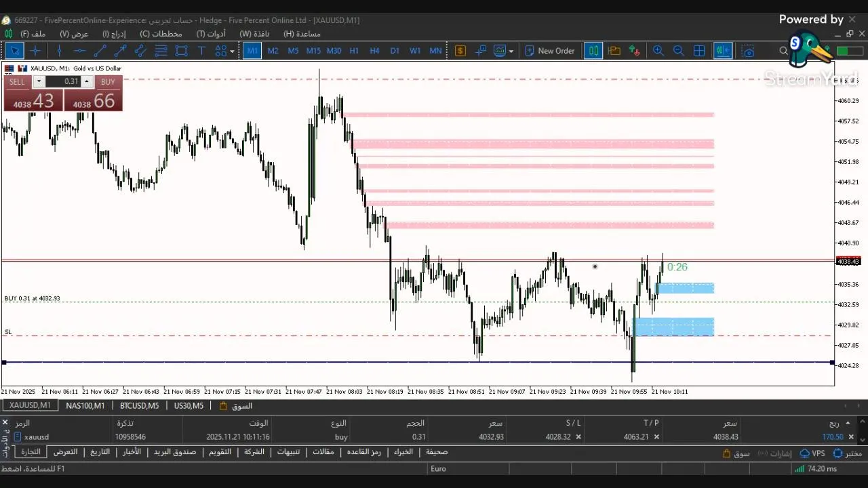Select the cursor arrow tool
The image size is (868, 488).
[15, 51]
